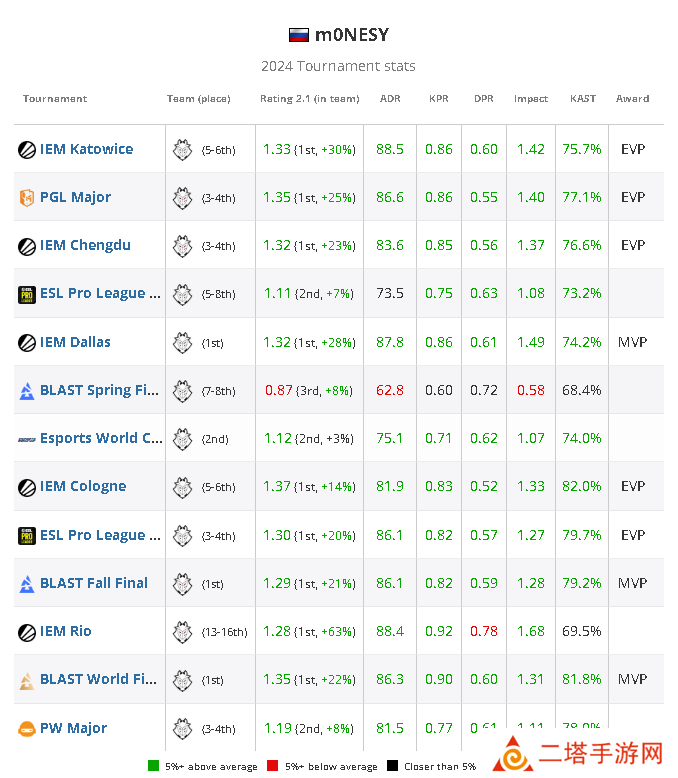Click the MVP award in the IEM Dallas row

click(632, 342)
